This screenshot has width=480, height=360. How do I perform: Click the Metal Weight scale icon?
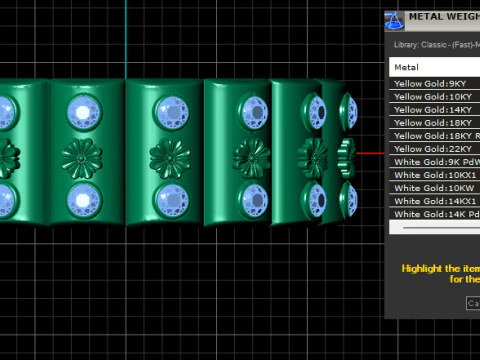[x=394, y=21]
